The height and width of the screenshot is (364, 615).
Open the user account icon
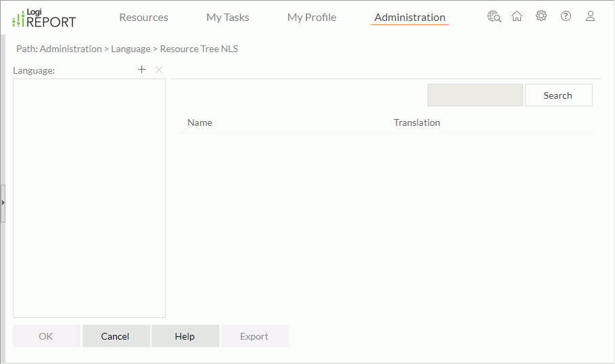[590, 16]
